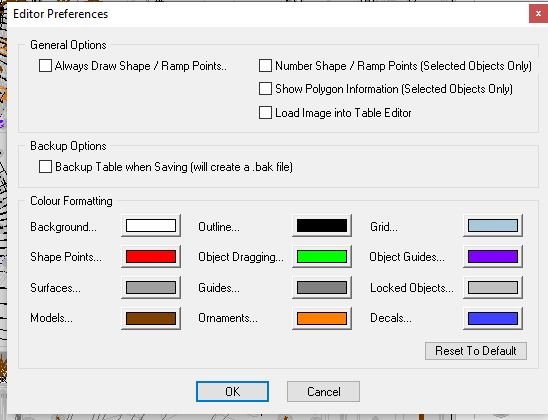
Task: Toggle Backup Table when Saving checkbox
Action: click(x=45, y=167)
